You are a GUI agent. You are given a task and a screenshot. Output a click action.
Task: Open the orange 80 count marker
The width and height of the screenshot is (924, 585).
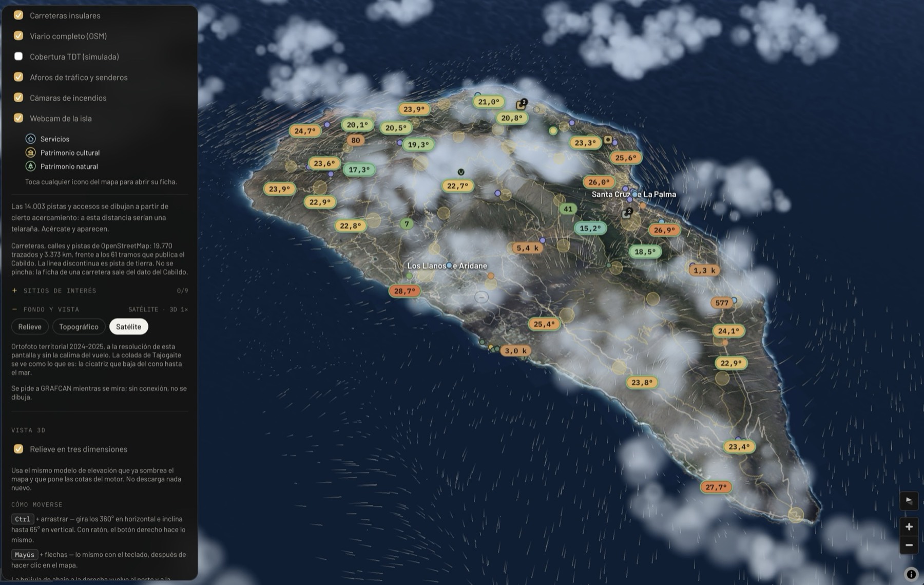click(x=356, y=140)
